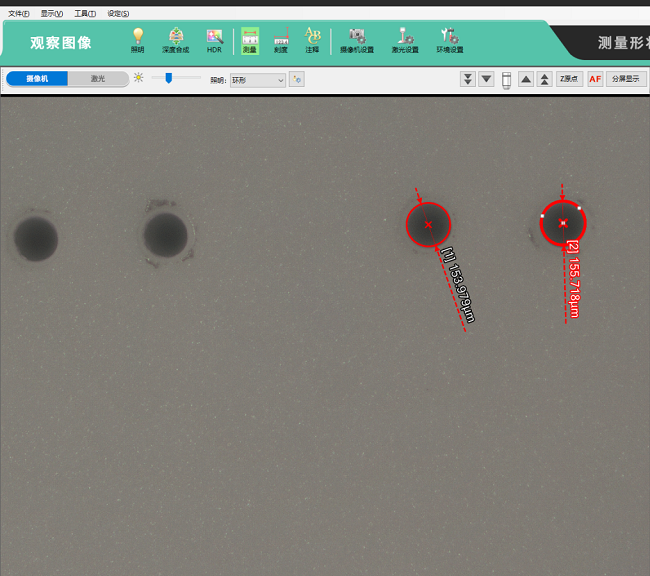Select the 测量 measurement tool
The height and width of the screenshot is (576, 650).
[x=250, y=41]
